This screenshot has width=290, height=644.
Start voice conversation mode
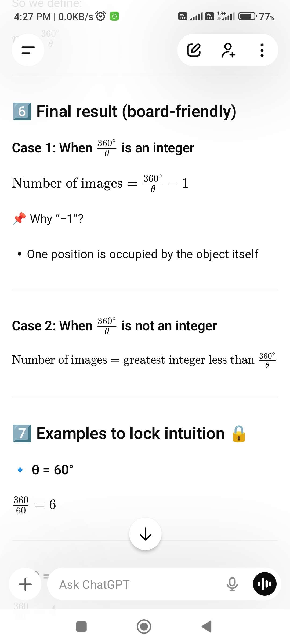click(x=264, y=584)
